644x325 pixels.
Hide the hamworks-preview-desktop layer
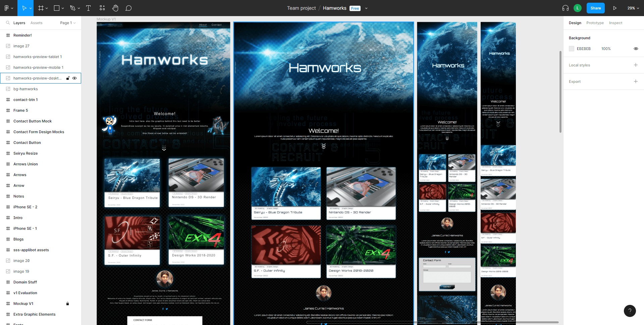74,78
